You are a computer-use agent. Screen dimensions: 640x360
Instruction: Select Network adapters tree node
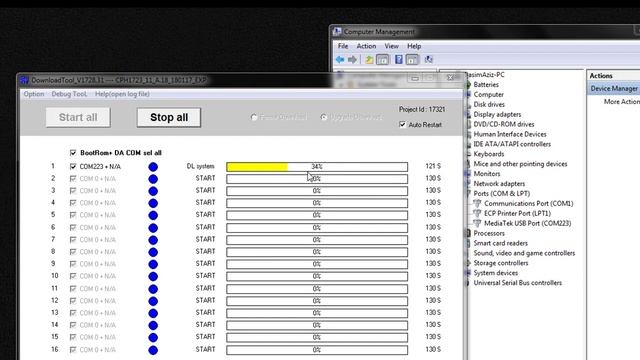[x=499, y=184]
